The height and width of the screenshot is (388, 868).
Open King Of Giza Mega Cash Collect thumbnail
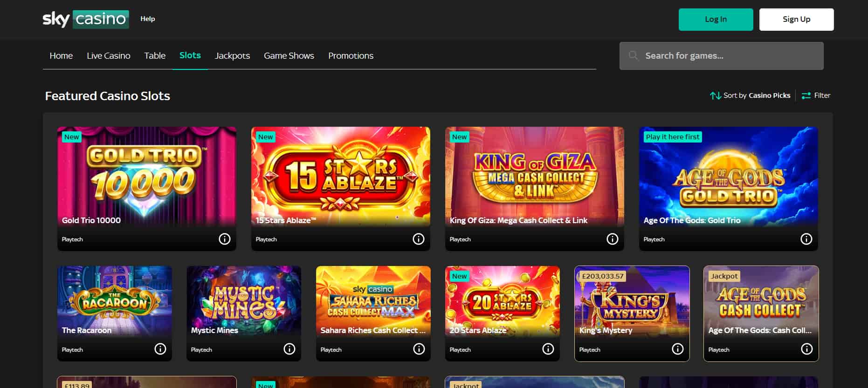point(535,177)
